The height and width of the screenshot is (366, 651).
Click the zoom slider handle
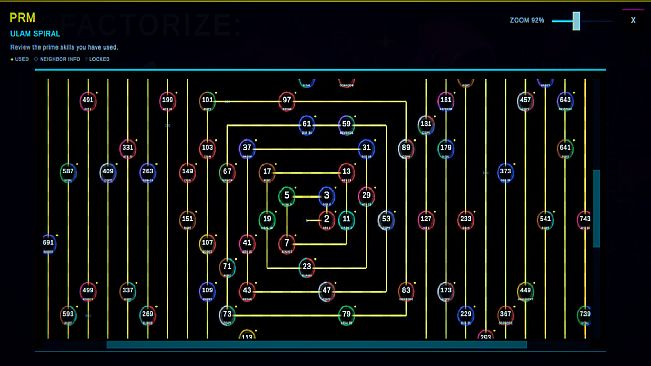coord(576,21)
